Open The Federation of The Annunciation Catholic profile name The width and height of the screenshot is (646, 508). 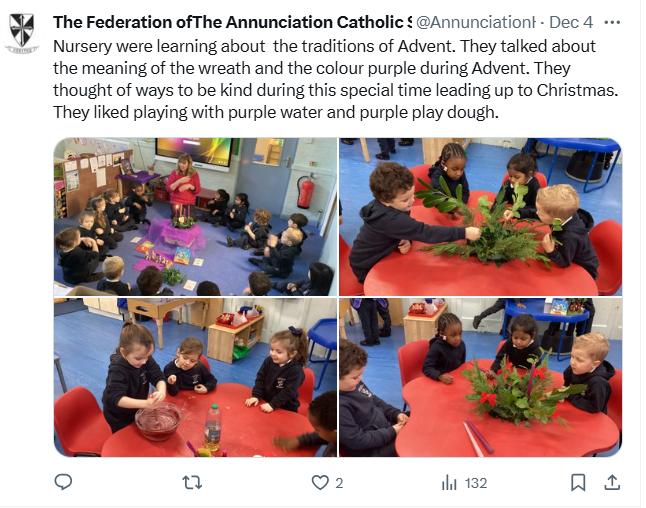pyautogui.click(x=232, y=22)
